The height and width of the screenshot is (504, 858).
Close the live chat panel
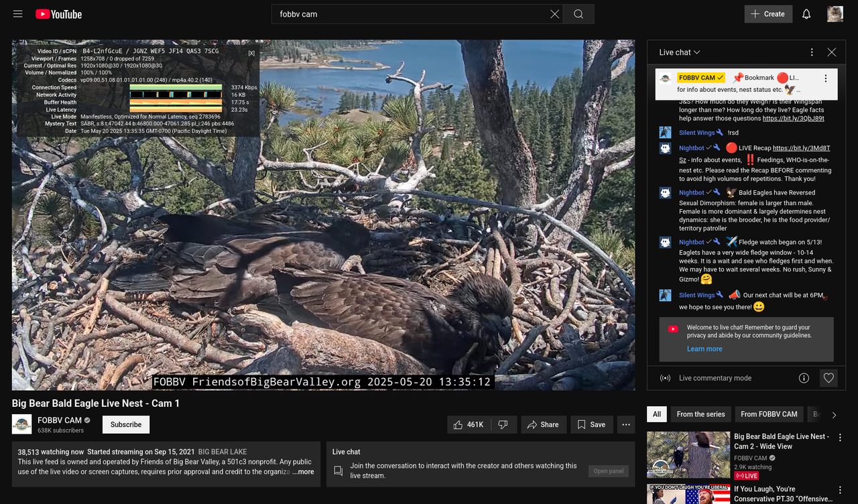click(x=831, y=52)
